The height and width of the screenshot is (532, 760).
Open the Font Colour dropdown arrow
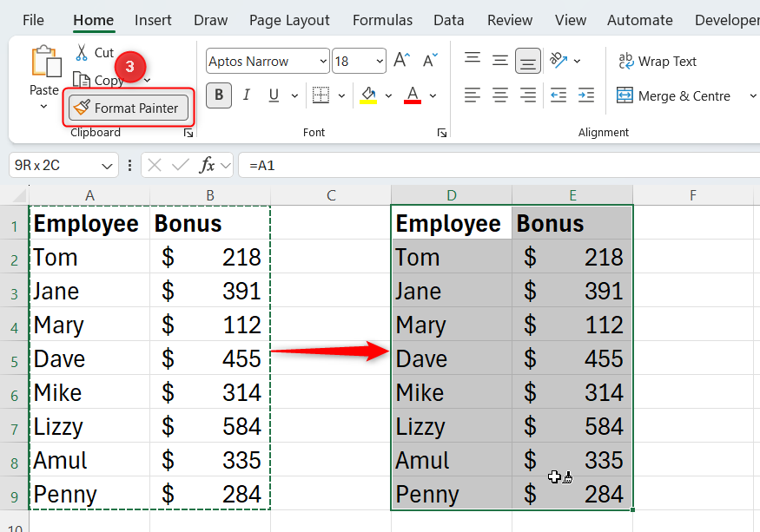433,96
